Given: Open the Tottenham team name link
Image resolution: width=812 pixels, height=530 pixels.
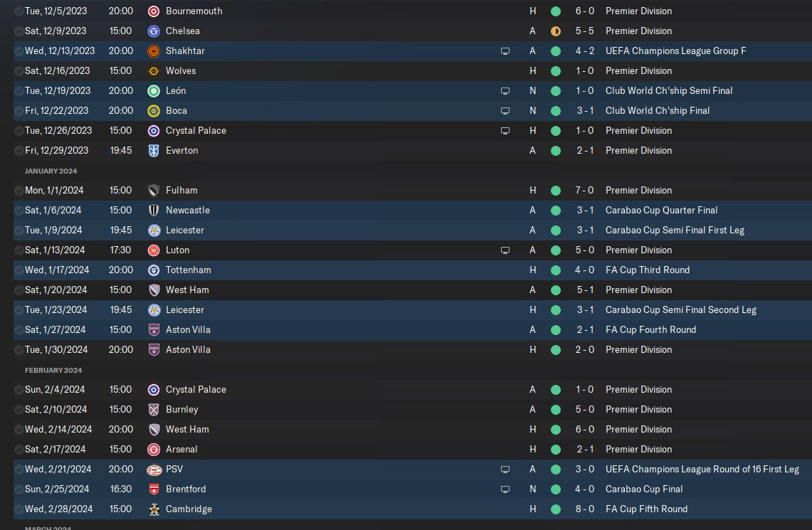Looking at the screenshot, I should 188,270.
